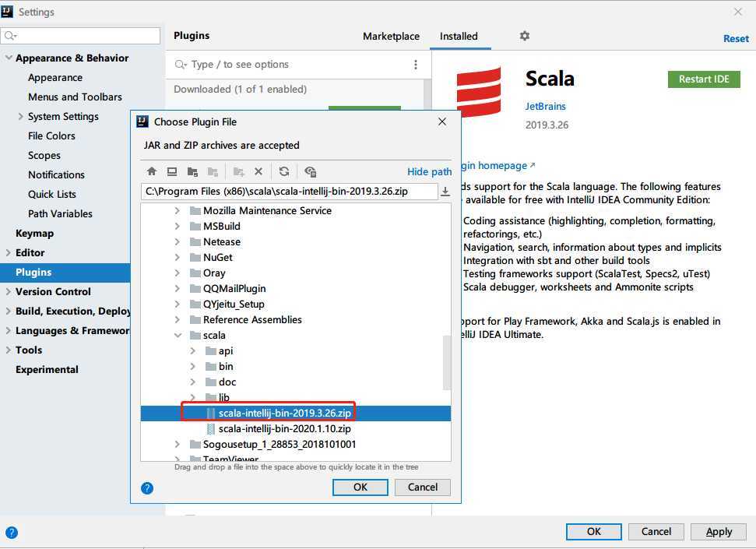
Task: Expand the Netease folder node
Action: point(178,241)
